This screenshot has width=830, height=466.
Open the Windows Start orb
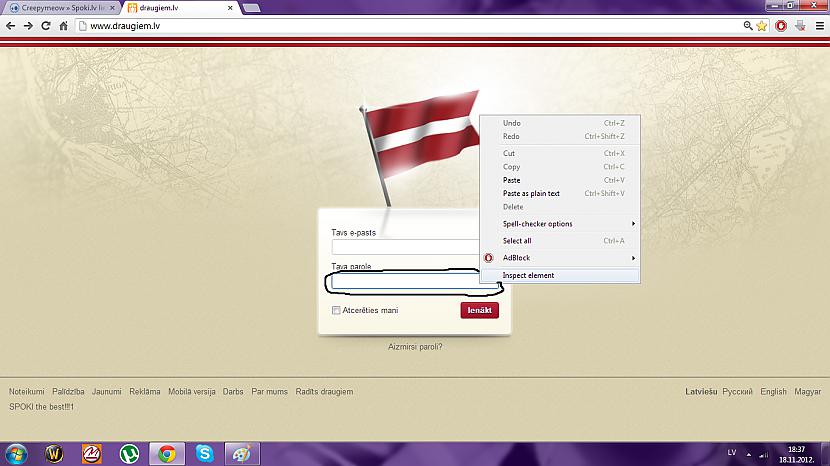point(16,454)
